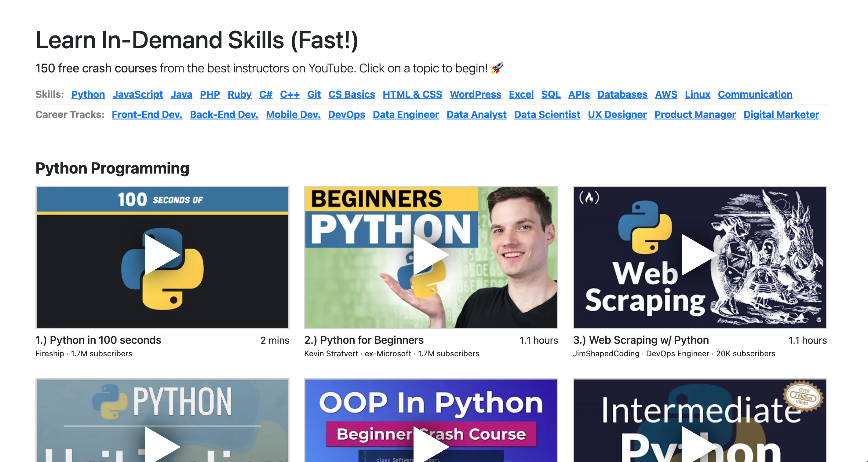Open the CS Basics link

click(352, 94)
